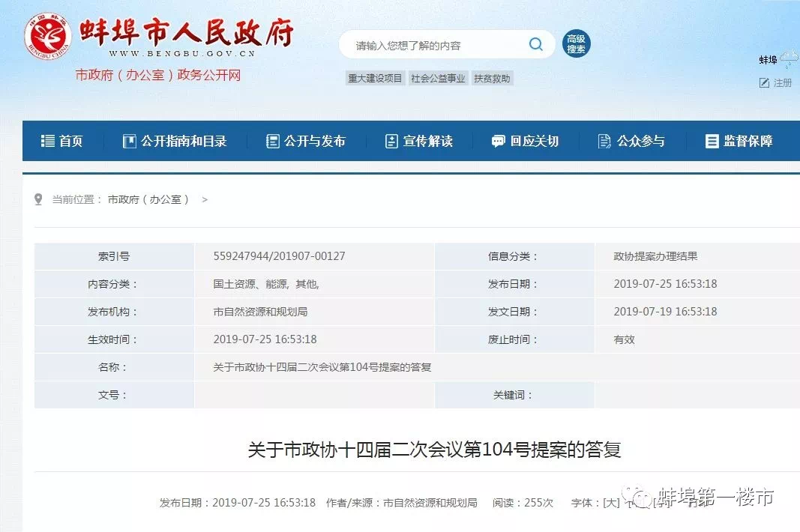
Task: Click the 注册 register link
Action: click(783, 82)
